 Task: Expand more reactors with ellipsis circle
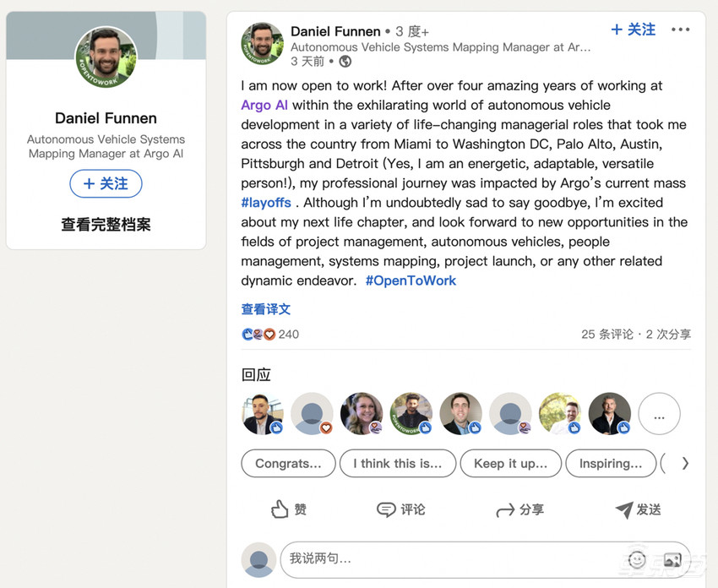tap(659, 414)
